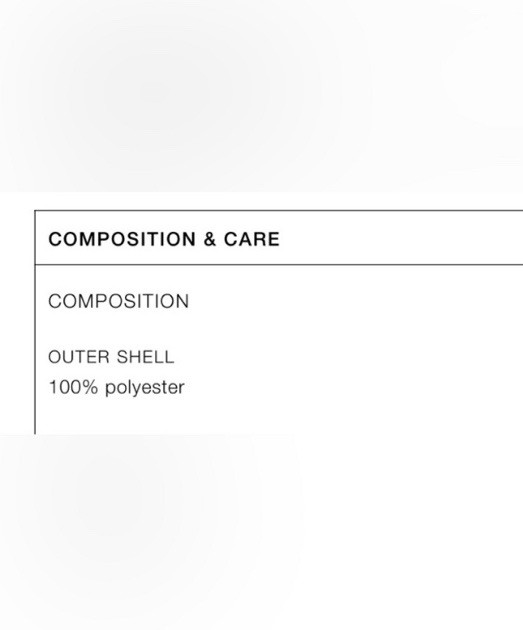This screenshot has width=523, height=630.
Task: Click the word polyester
Action: click(x=145, y=388)
